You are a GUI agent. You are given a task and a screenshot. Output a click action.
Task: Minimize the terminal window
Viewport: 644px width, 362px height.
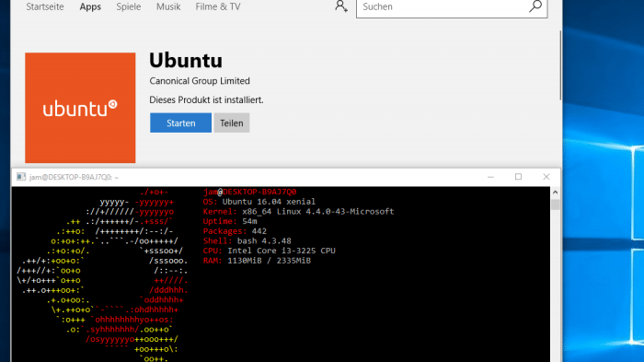tap(490, 177)
